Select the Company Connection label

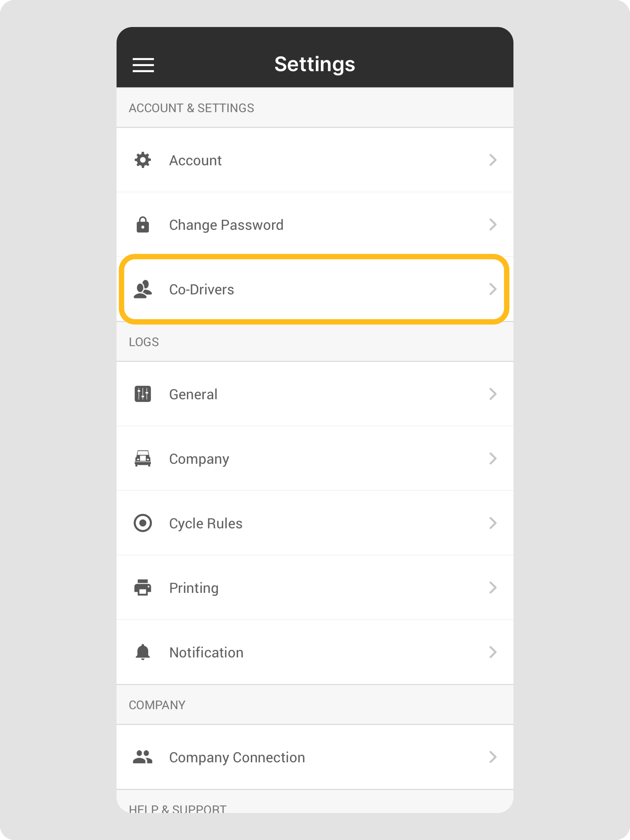click(x=237, y=757)
